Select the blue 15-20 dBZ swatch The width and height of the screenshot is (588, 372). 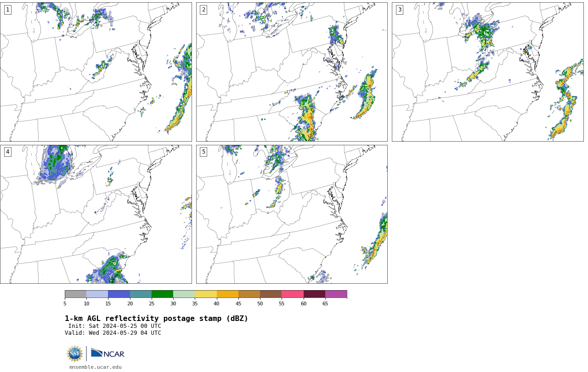pyautogui.click(x=119, y=294)
